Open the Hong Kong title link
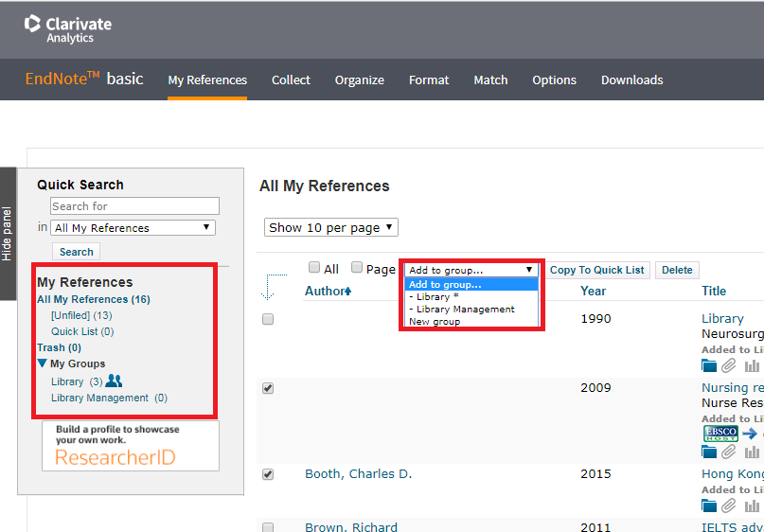The width and height of the screenshot is (764, 532). click(733, 473)
